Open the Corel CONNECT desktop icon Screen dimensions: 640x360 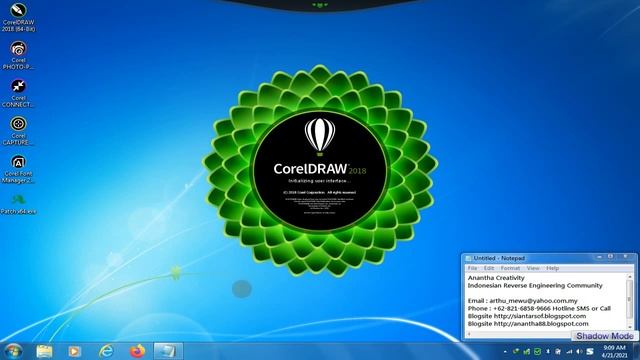18,93
